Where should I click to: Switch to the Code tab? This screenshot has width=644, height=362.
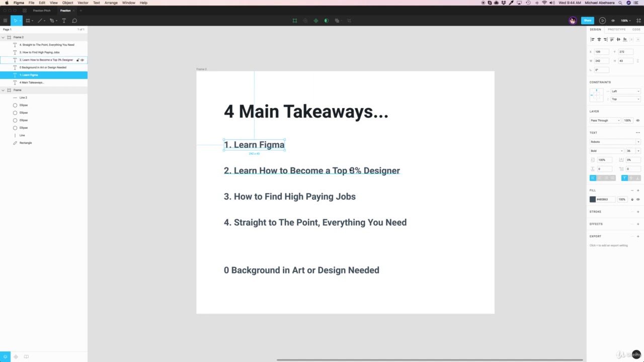click(x=636, y=30)
